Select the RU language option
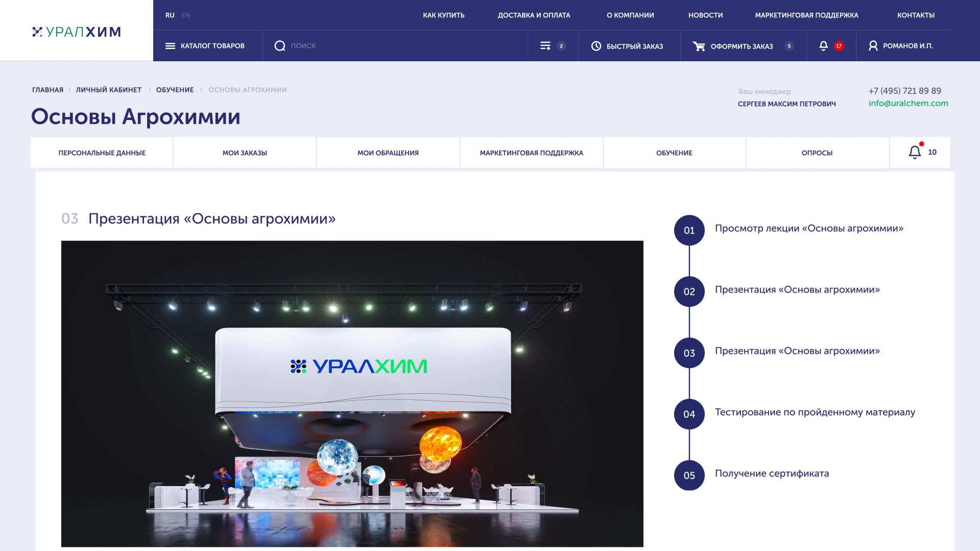 [x=170, y=15]
